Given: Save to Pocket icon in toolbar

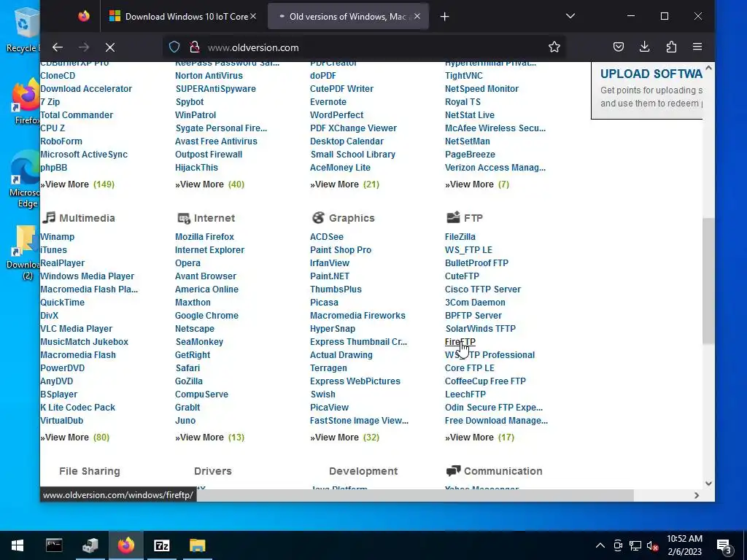Looking at the screenshot, I should click(619, 47).
